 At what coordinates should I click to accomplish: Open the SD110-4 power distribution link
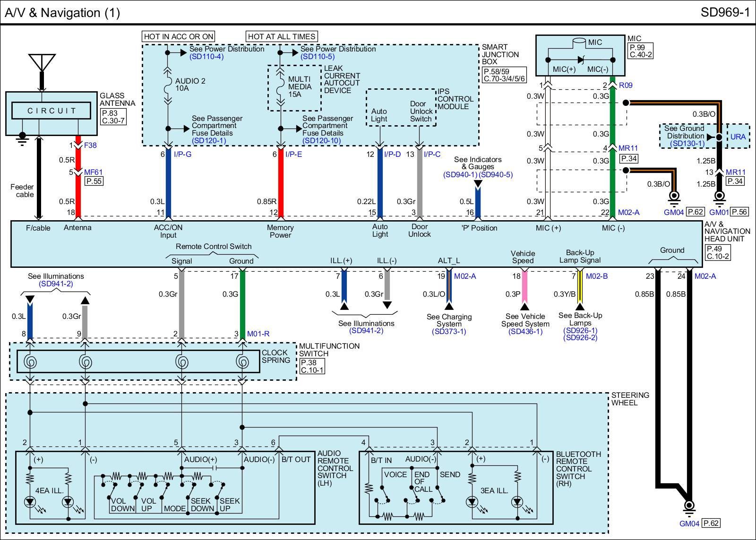point(206,57)
